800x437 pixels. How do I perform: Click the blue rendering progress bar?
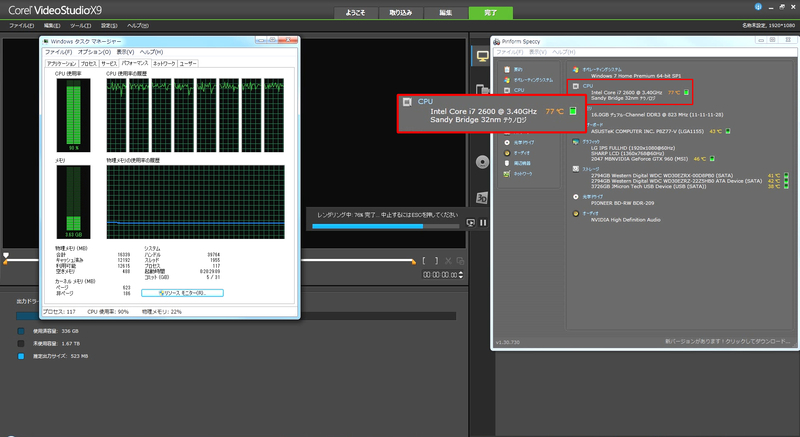click(385, 226)
